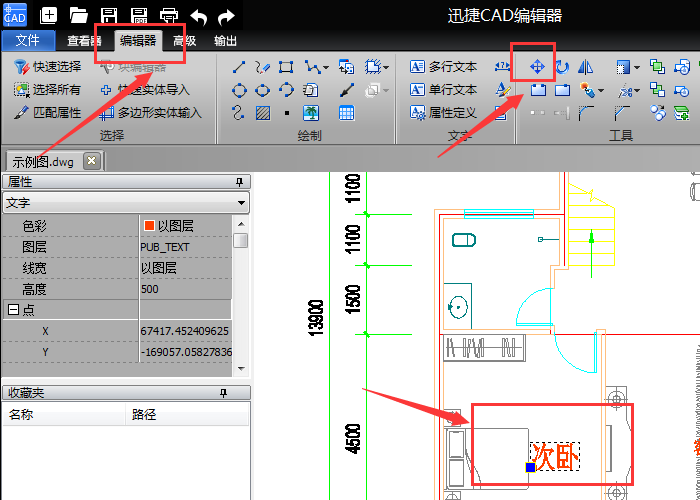This screenshot has width=700, height=500.
Task: Click the Rotate tool icon
Action: pyautogui.click(x=562, y=67)
